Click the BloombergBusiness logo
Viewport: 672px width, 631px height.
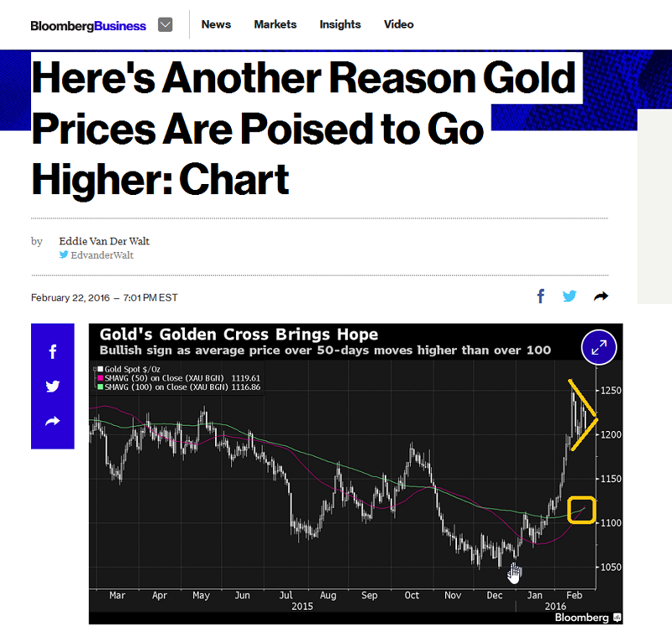click(x=88, y=26)
